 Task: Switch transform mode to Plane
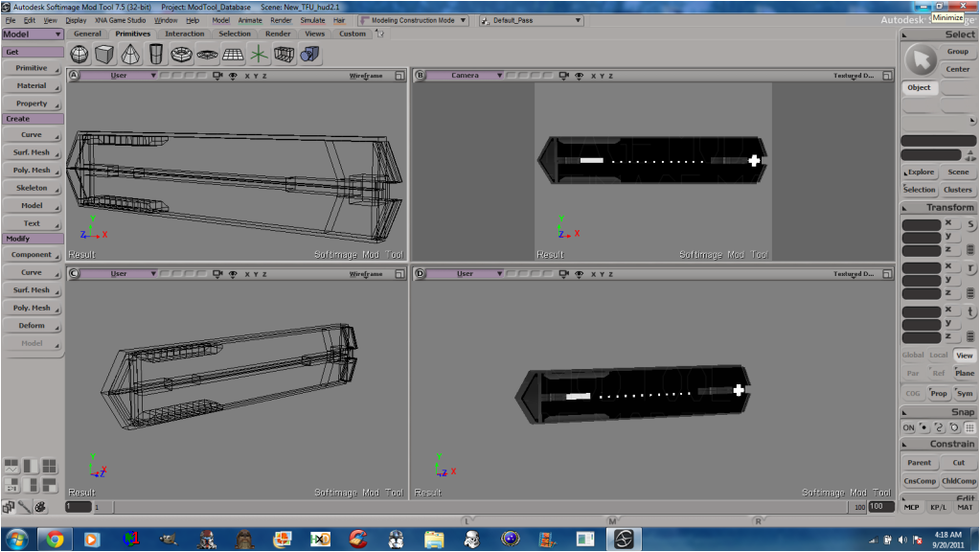tap(965, 373)
